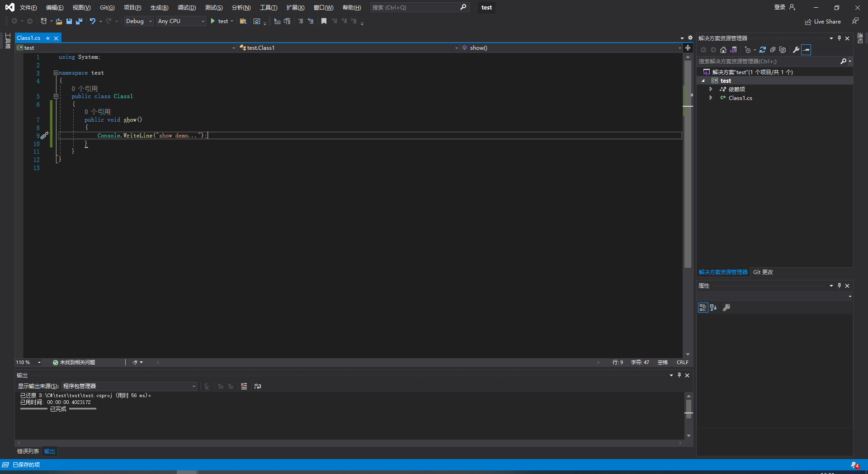Click the Save All icon in the toolbar
This screenshot has height=474, width=868.
pos(79,21)
